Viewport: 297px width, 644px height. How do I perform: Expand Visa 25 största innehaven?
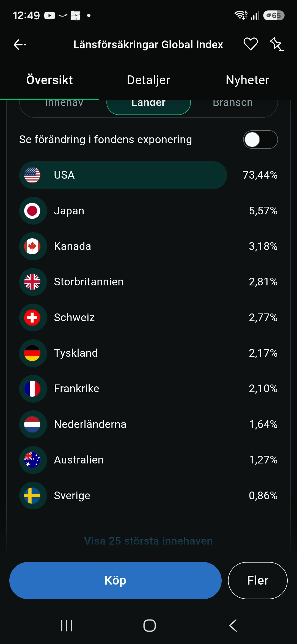(x=148, y=541)
